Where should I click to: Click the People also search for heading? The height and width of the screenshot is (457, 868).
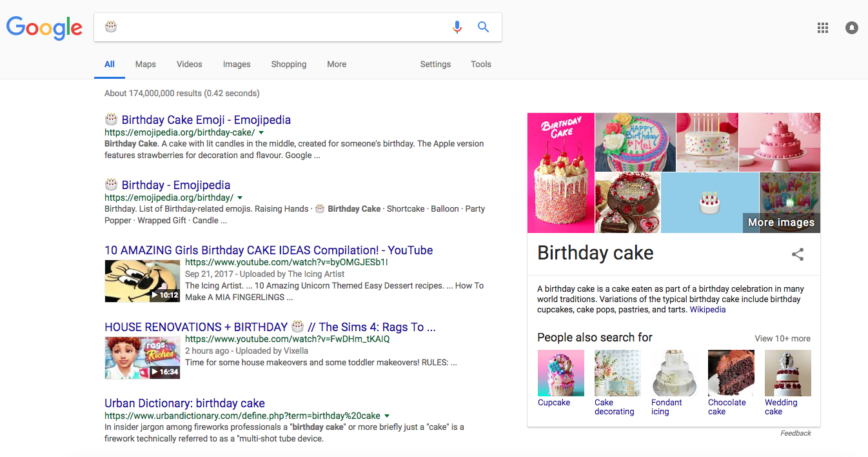(x=595, y=338)
